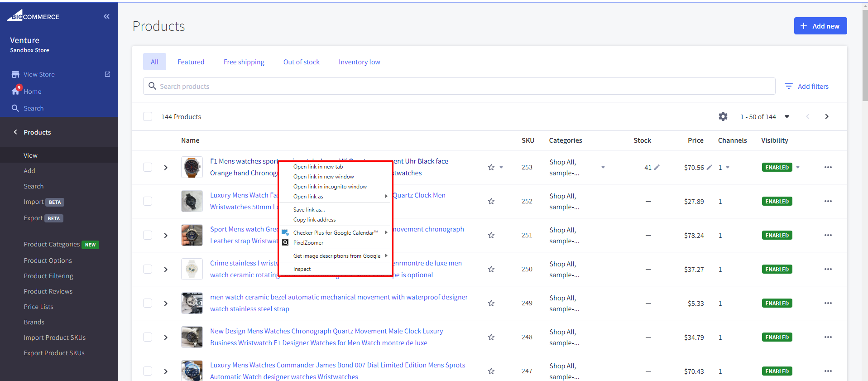Click the previous page arrow

808,116
